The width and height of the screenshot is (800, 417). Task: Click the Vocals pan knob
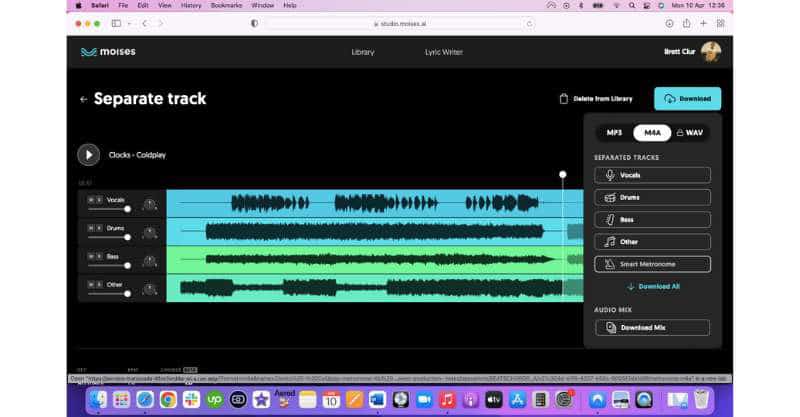149,205
